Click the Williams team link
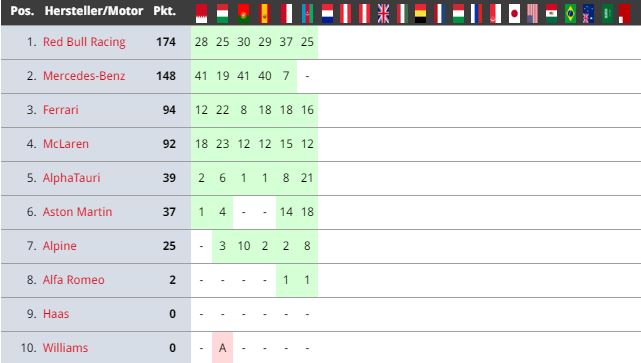The height and width of the screenshot is (363, 641). [x=65, y=348]
